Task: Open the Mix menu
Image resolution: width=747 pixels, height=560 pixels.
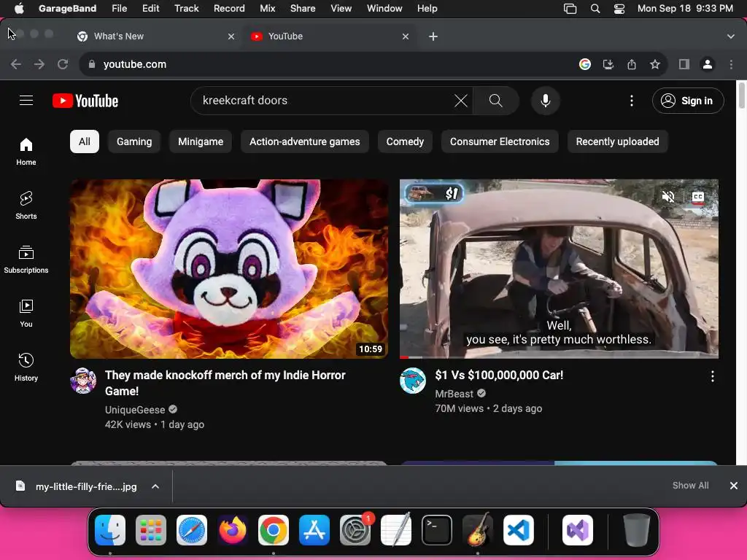Action: [267, 8]
